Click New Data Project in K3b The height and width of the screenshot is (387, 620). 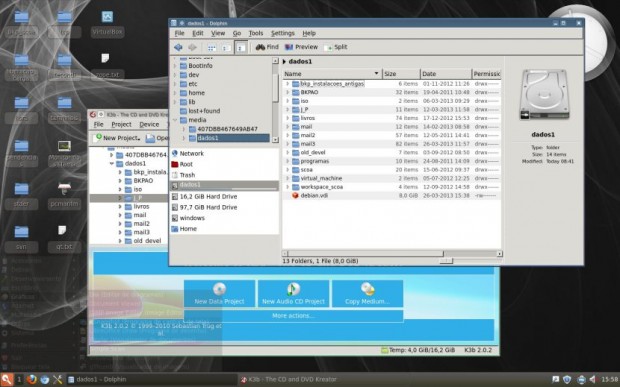tap(219, 294)
